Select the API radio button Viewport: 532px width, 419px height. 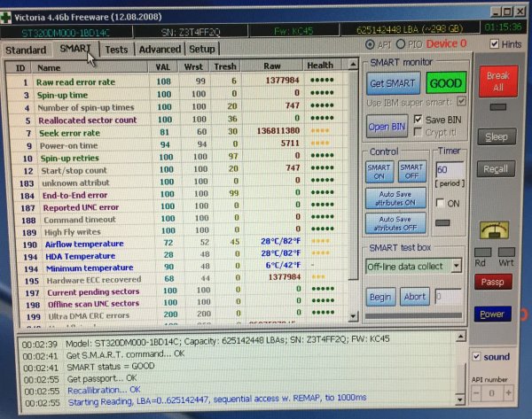pyautogui.click(x=370, y=45)
